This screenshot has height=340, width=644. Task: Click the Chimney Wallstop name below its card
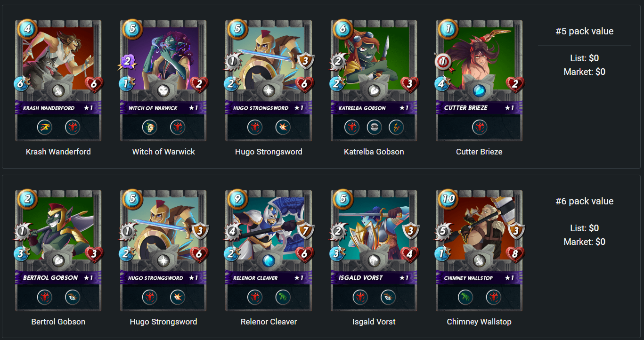click(479, 322)
